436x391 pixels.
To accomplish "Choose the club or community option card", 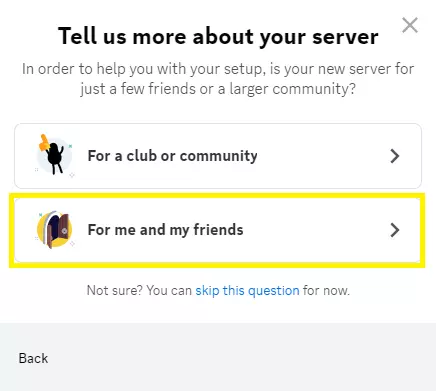I will point(218,156).
